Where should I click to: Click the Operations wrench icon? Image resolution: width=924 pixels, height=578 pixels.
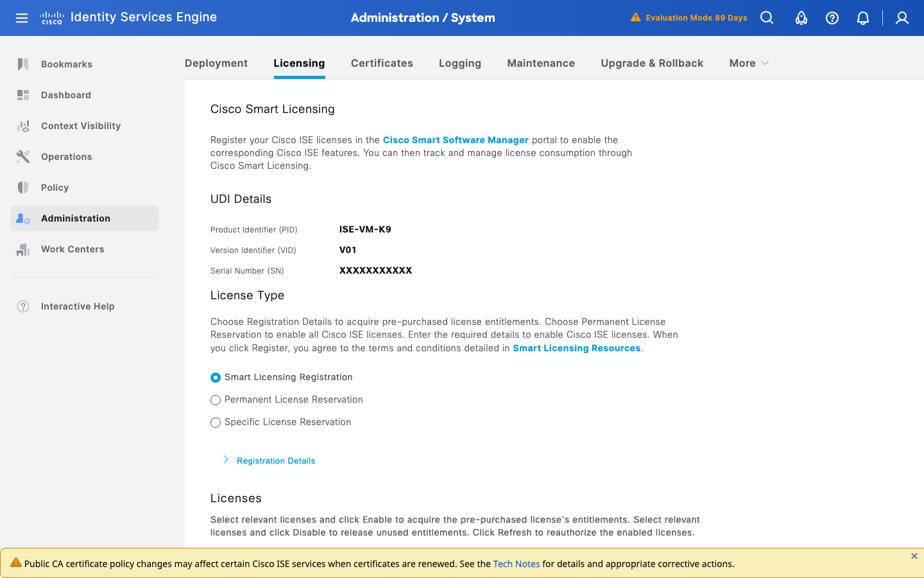coord(23,157)
